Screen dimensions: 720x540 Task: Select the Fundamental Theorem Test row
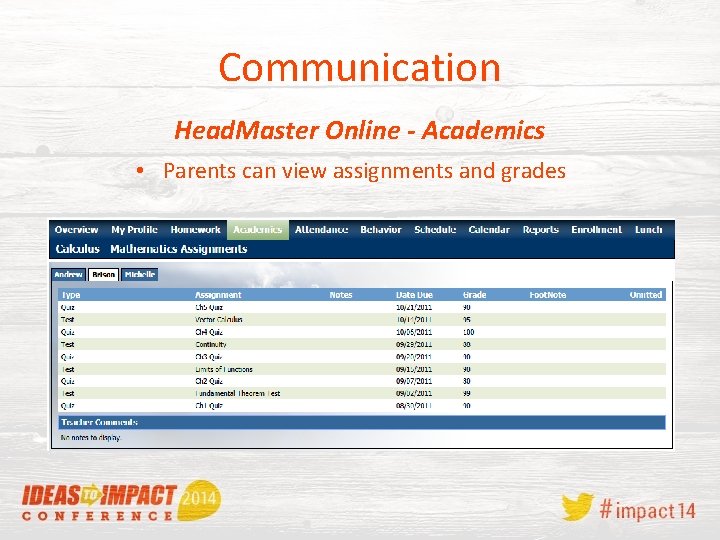pos(362,394)
